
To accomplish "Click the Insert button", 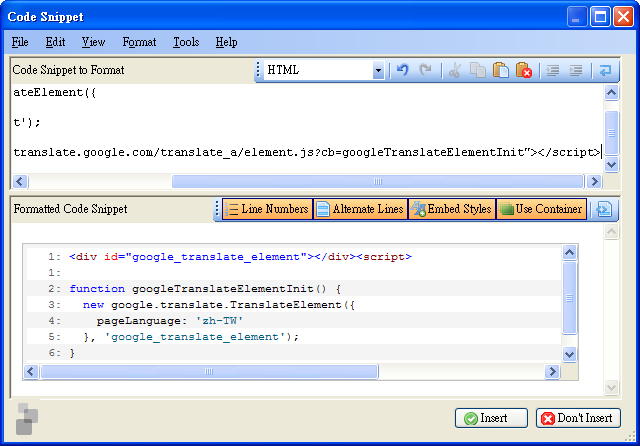I will (491, 418).
